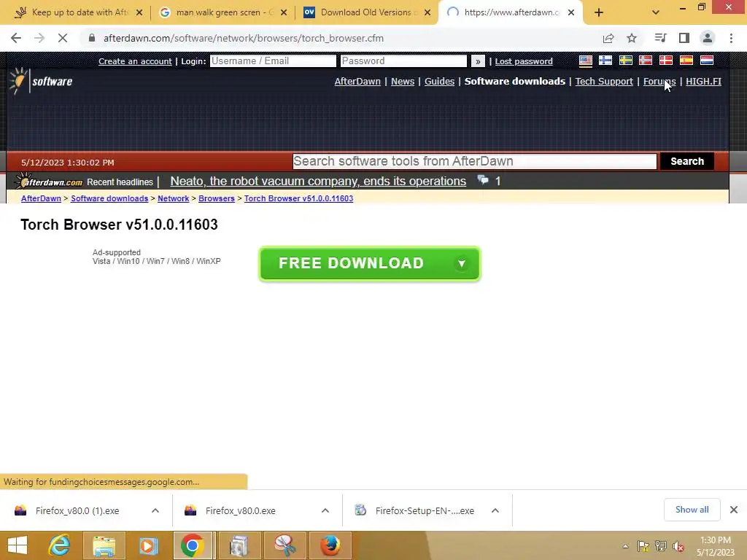Open the Firefox_v80.0.exe downloaded file
This screenshot has height=560, width=747.
[240, 510]
